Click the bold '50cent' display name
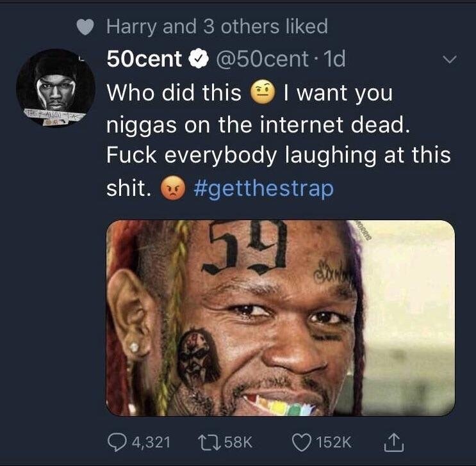Screen dimensions: 476x466 point(145,60)
